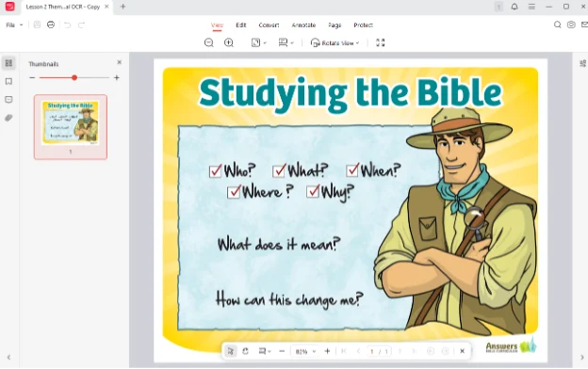The width and height of the screenshot is (588, 369).
Task: Switch to the Annotate tab
Action: [303, 25]
